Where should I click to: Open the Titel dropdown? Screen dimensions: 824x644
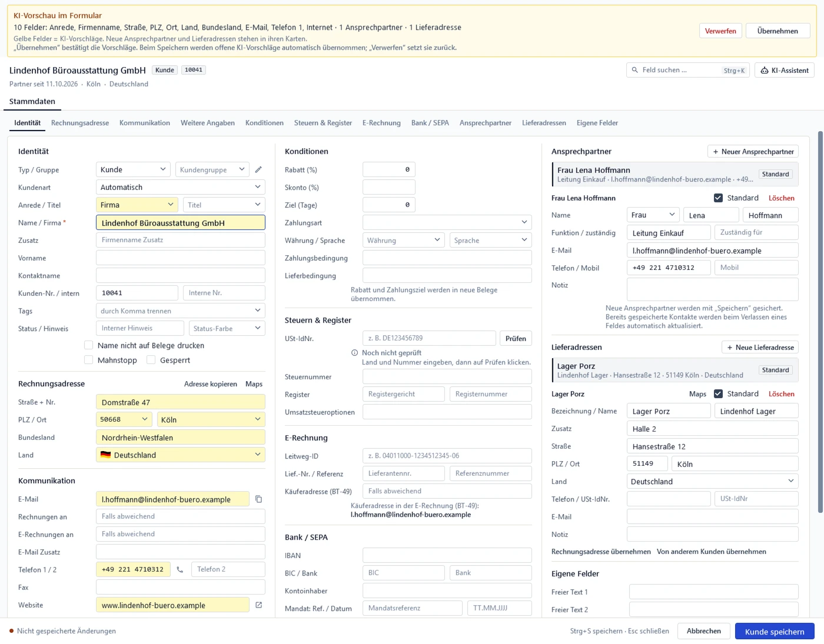point(224,205)
